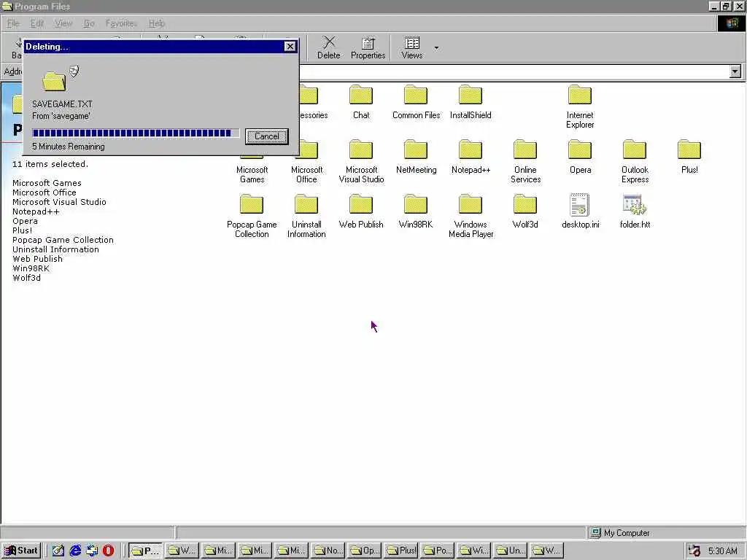Open the Address bar dropdown
The width and height of the screenshot is (747, 560).
(x=735, y=71)
